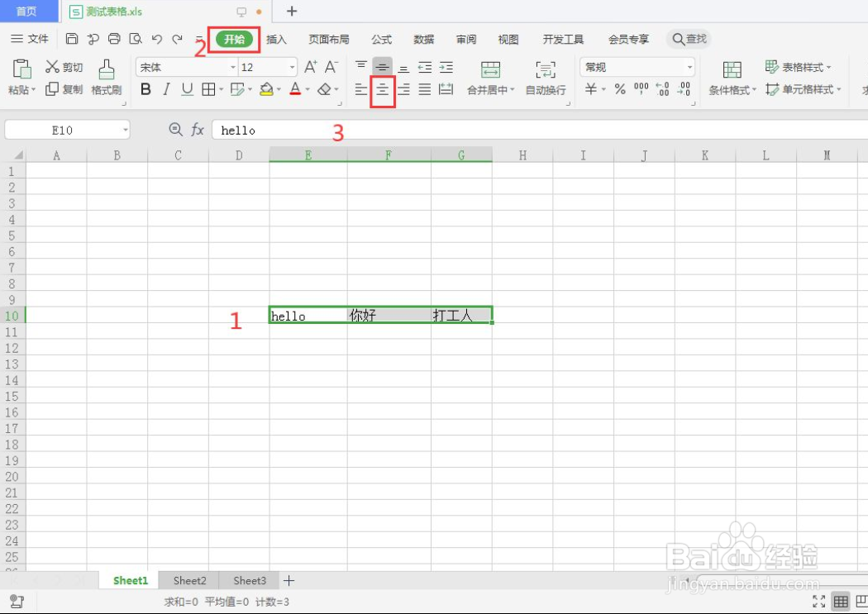Apply bold formatting to selection
Viewport: 868px width, 614px height.
pyautogui.click(x=145, y=88)
